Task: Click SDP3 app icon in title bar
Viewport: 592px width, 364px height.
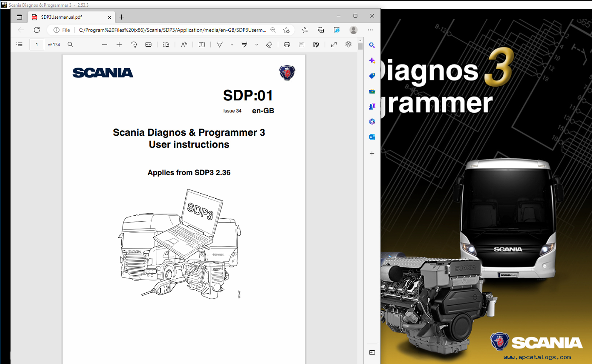Action: [4, 5]
